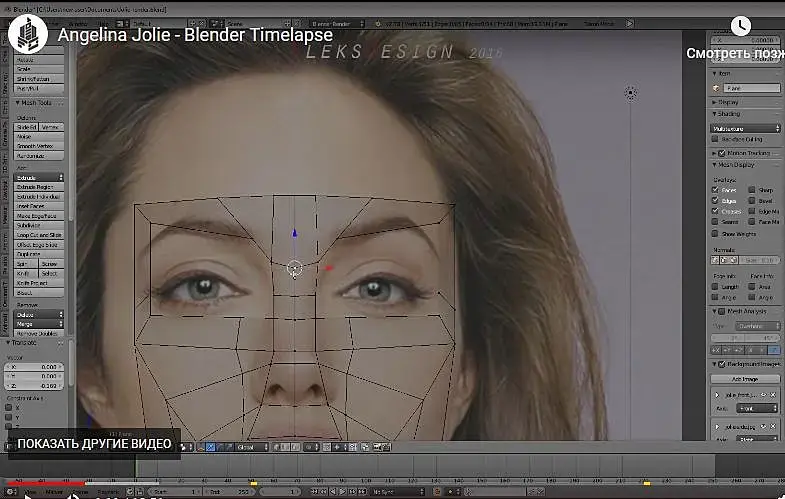Click Shrink/Fatten button
The height and width of the screenshot is (499, 785).
pos(39,79)
